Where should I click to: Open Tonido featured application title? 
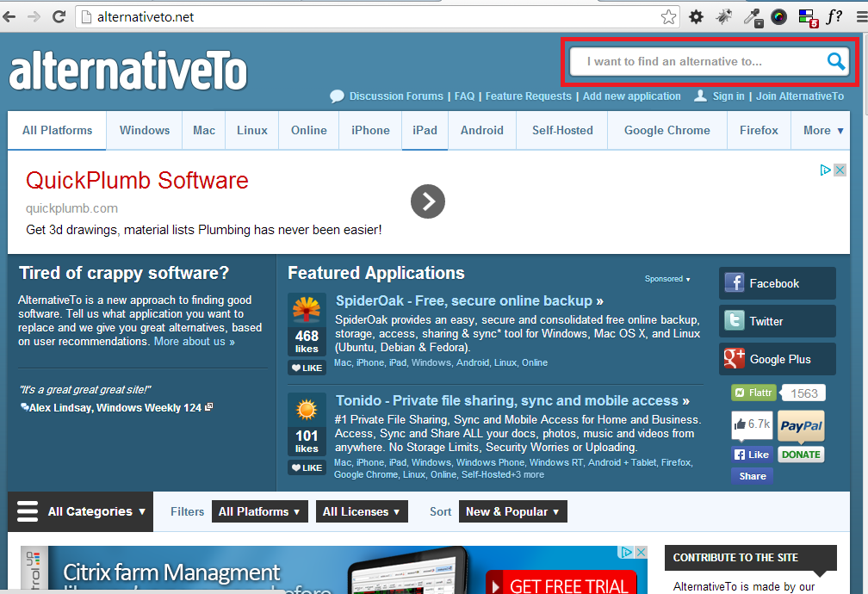[x=512, y=401]
